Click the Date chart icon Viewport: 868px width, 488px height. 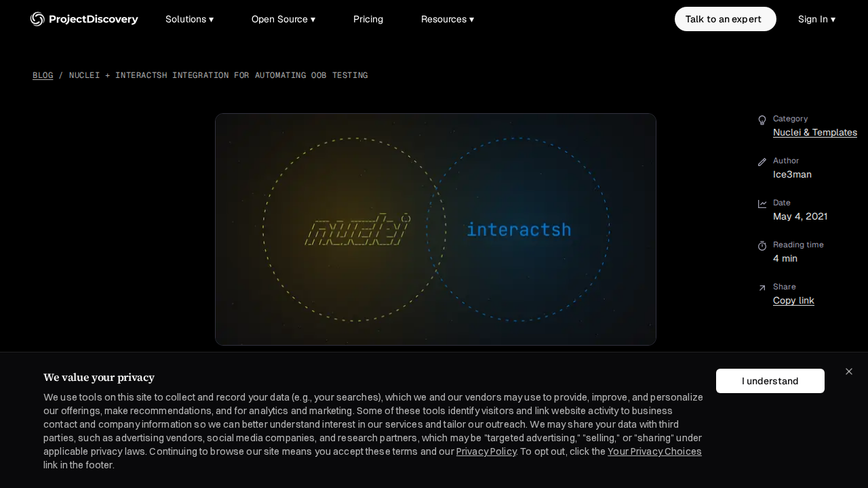coord(762,203)
